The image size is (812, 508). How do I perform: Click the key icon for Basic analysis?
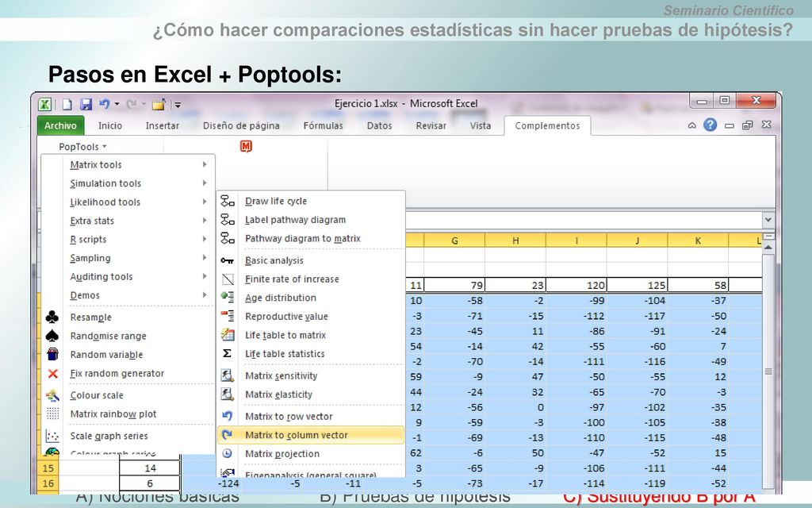[228, 260]
